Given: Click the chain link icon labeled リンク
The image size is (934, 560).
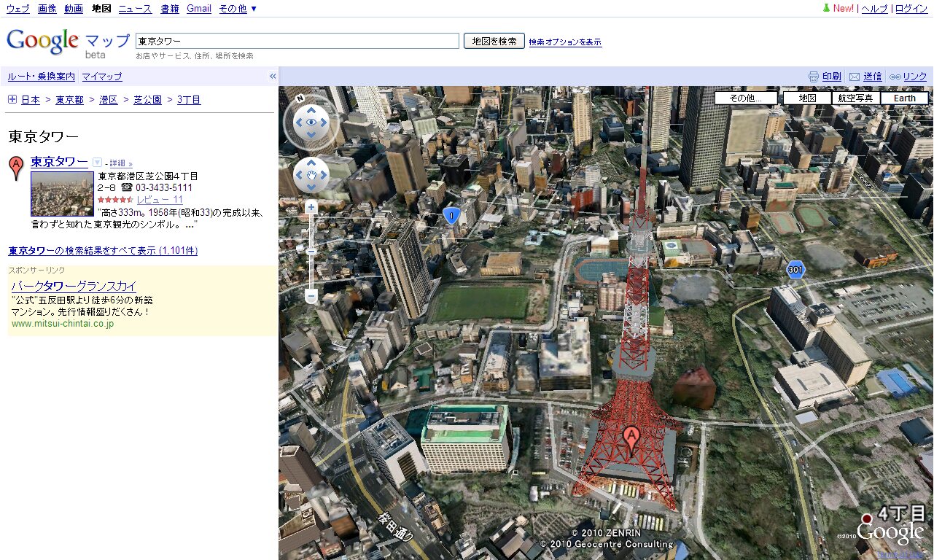Looking at the screenshot, I should [x=895, y=77].
